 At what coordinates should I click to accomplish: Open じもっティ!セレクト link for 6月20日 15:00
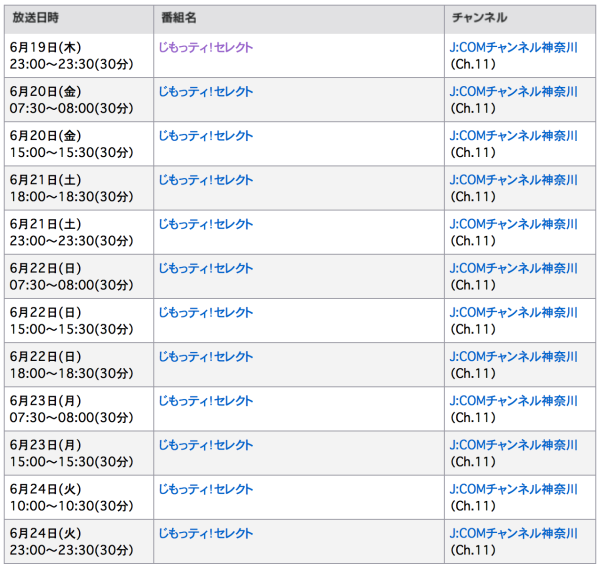[x=206, y=136]
